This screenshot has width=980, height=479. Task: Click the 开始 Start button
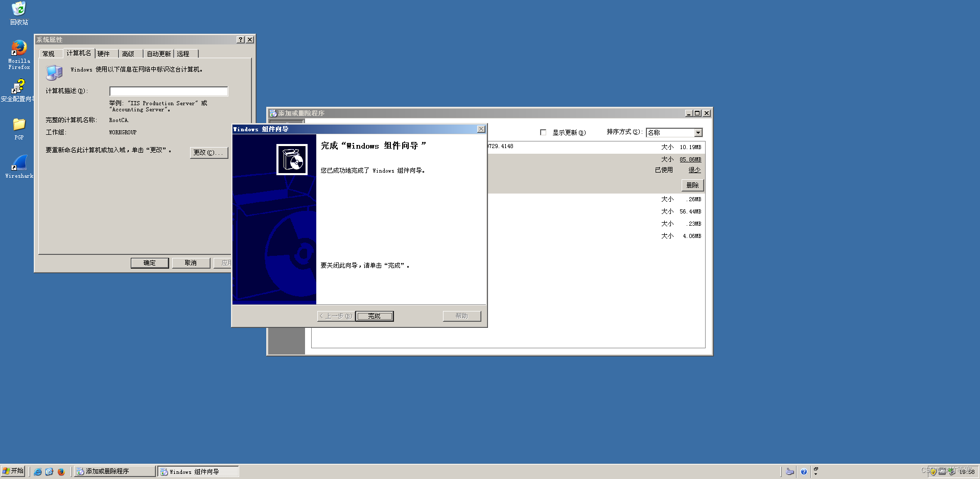point(13,471)
